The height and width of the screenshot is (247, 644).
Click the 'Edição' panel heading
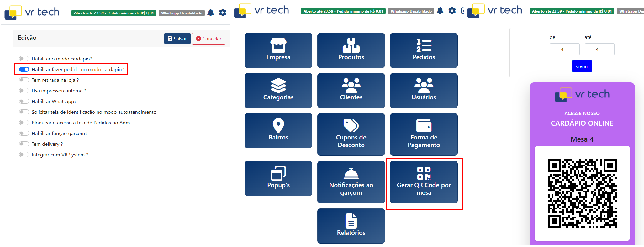coord(27,38)
